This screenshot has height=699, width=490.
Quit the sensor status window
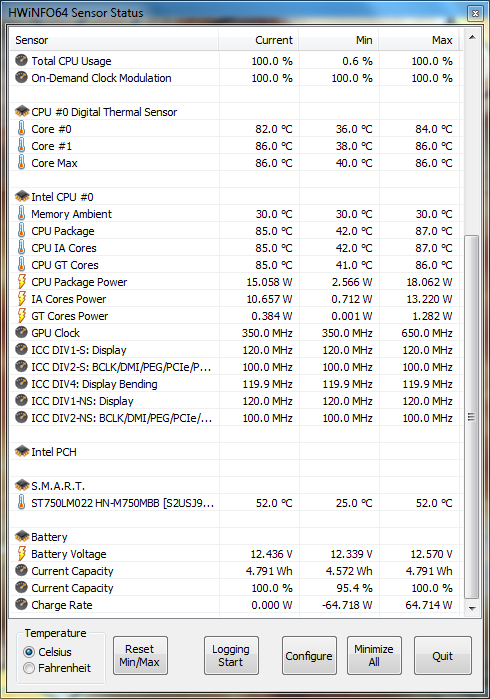coord(442,655)
